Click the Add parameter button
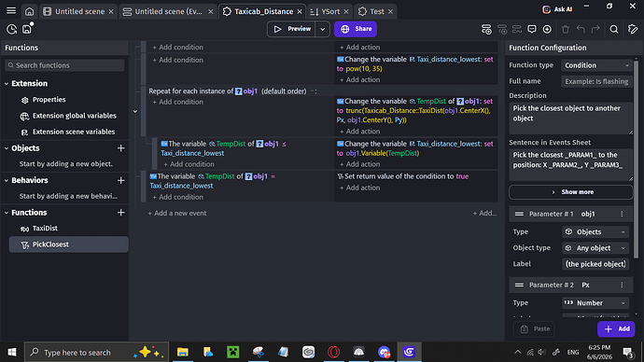 616,328
